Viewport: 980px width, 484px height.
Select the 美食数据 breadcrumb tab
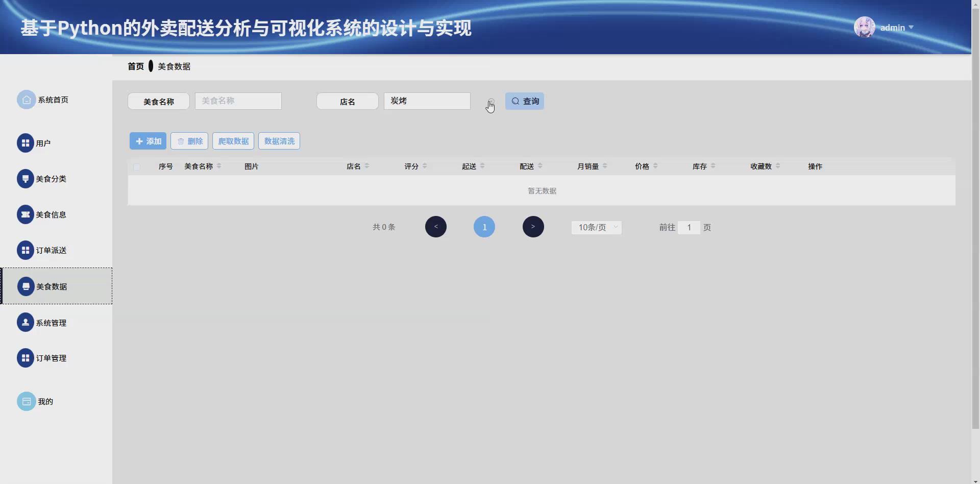click(x=174, y=66)
